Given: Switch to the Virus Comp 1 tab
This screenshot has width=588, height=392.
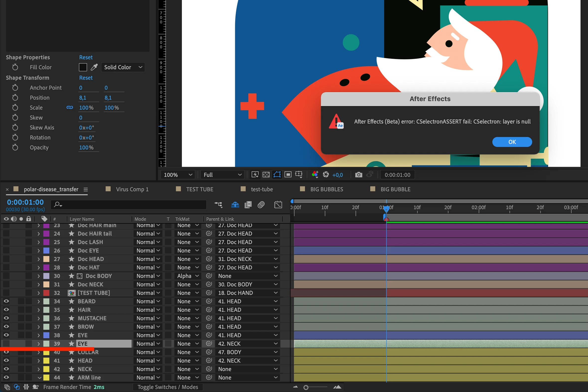Looking at the screenshot, I should (132, 189).
